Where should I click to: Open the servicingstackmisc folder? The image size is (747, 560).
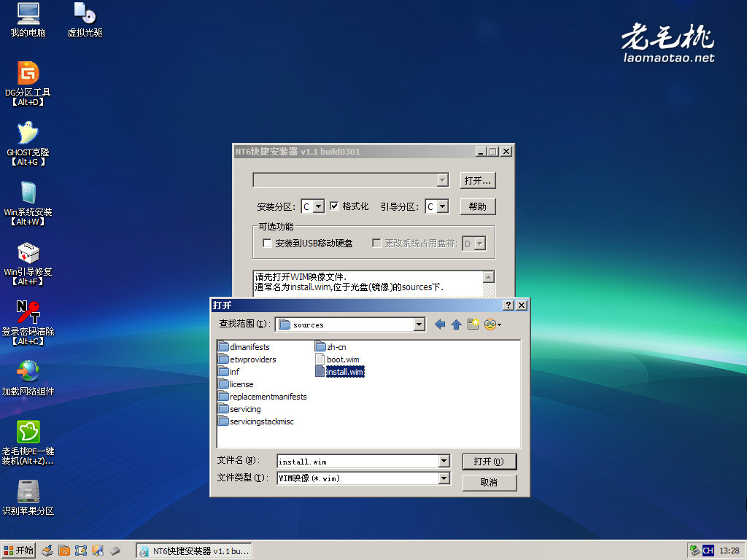(256, 421)
